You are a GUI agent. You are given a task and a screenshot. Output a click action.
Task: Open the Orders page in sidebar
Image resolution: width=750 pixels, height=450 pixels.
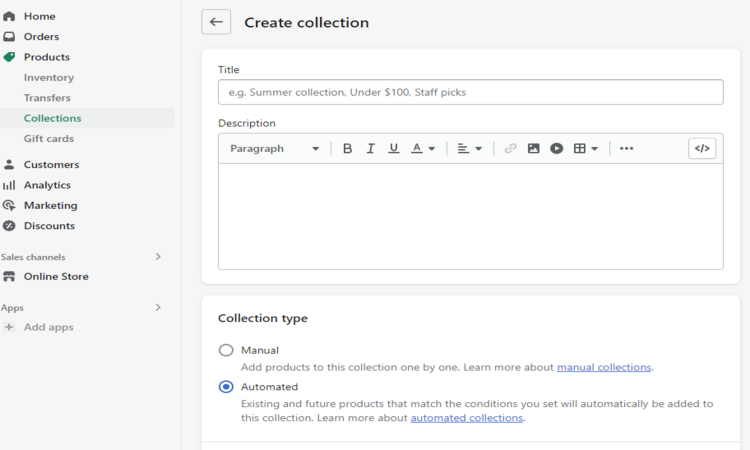[x=41, y=37]
